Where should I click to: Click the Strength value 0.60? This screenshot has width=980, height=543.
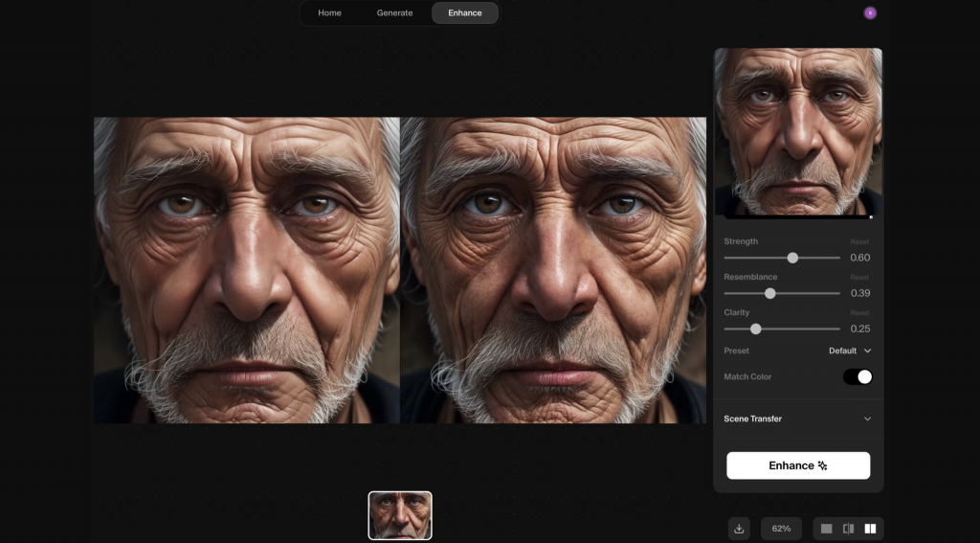point(860,258)
